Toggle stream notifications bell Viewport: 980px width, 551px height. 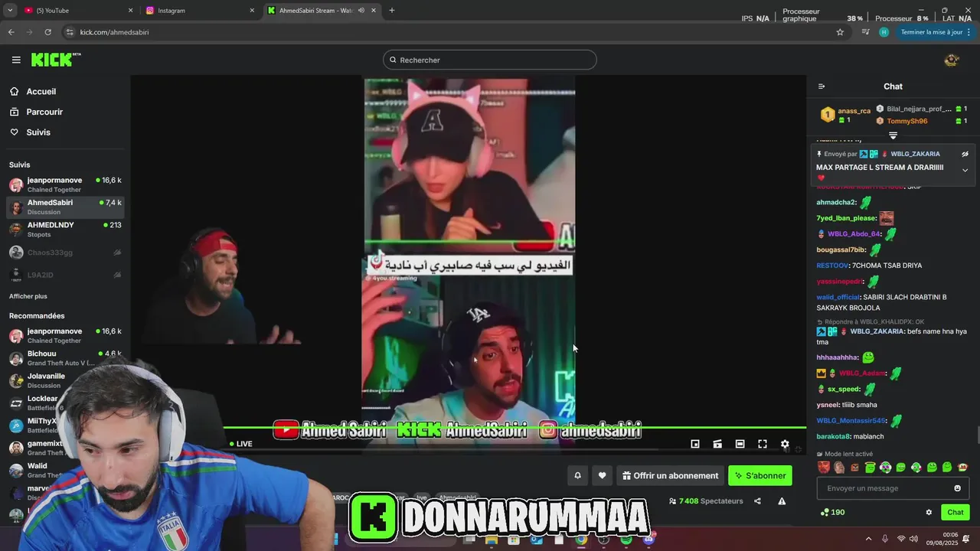pos(577,475)
